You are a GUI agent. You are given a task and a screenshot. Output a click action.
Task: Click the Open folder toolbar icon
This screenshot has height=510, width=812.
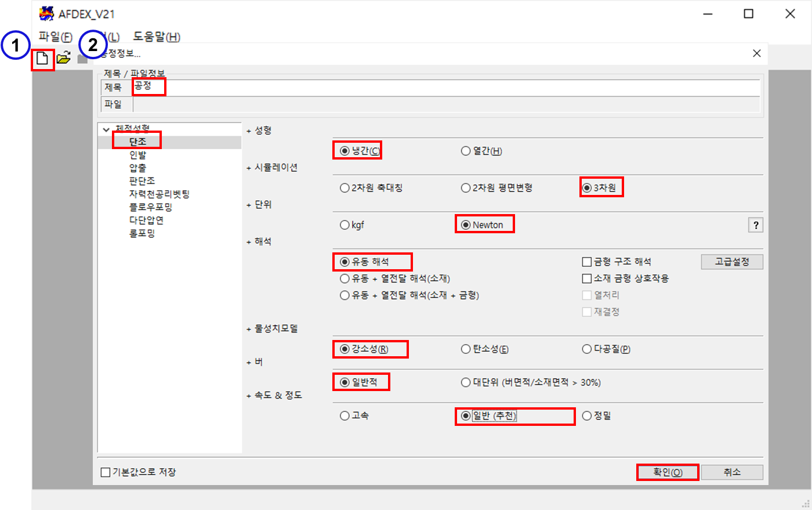coord(63,58)
